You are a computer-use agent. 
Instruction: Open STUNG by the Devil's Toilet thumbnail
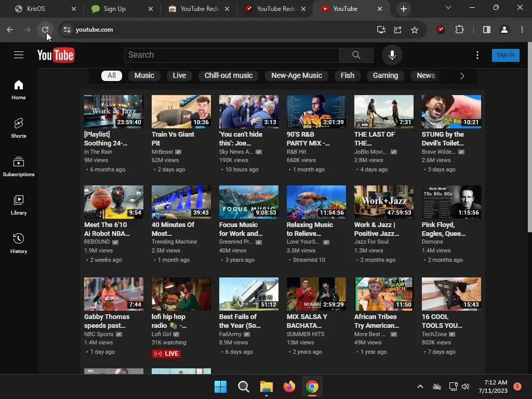click(x=451, y=112)
